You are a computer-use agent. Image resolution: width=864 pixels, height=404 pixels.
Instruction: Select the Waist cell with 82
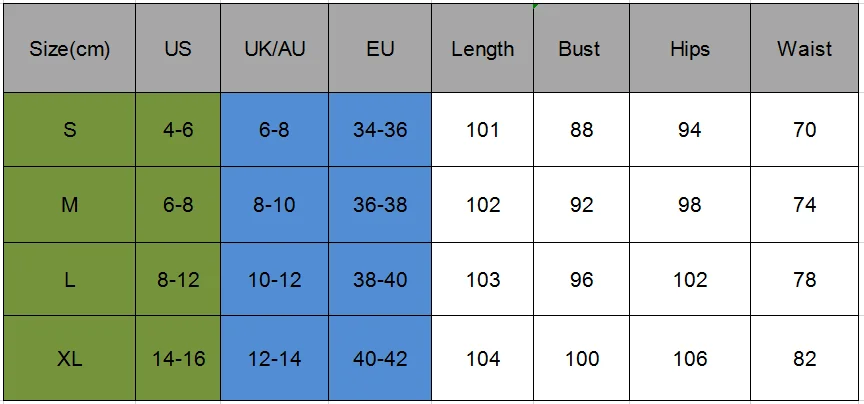pyautogui.click(x=804, y=358)
